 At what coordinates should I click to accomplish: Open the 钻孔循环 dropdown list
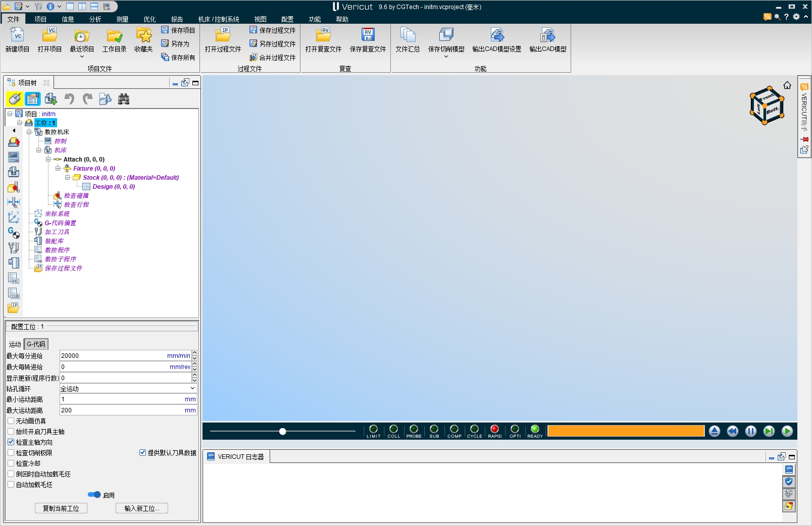pyautogui.click(x=192, y=388)
